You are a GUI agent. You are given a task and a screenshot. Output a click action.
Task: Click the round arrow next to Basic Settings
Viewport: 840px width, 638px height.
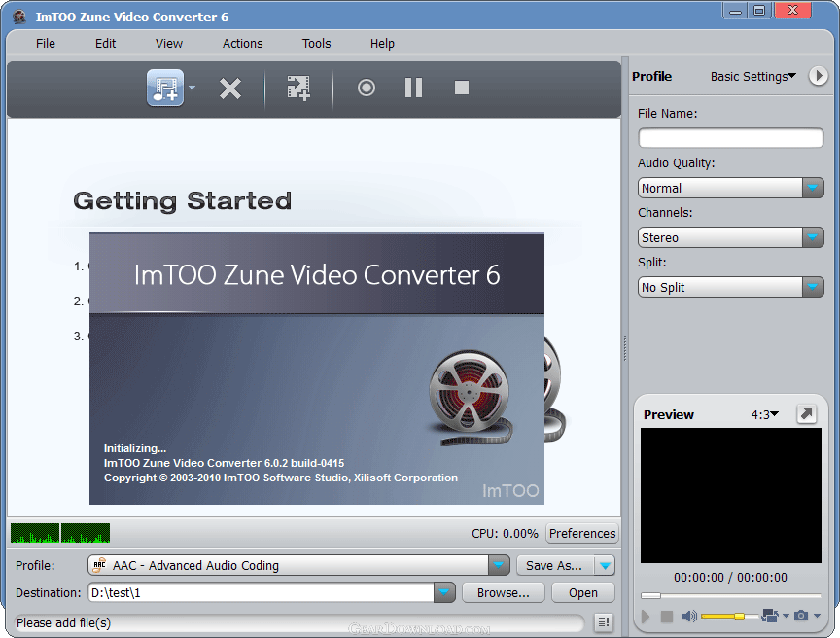tap(818, 76)
